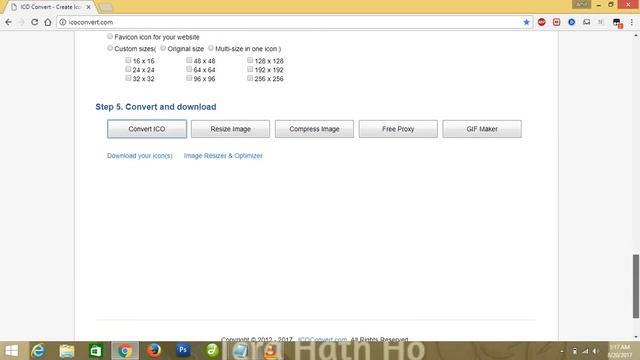Open the blue circular extension icon
640x360 pixels.
571,22
